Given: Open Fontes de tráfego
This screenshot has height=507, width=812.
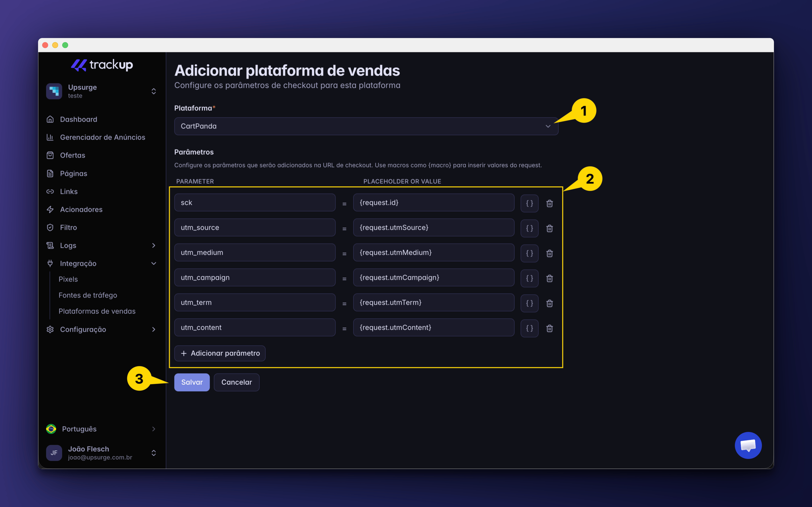Looking at the screenshot, I should [x=88, y=295].
